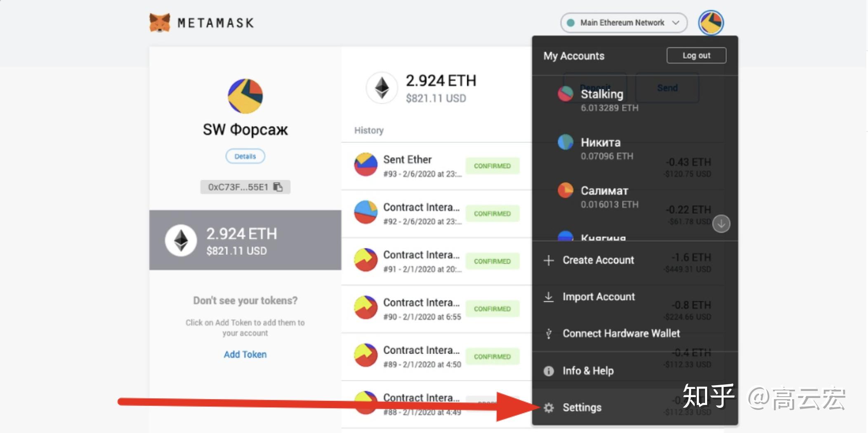Click the info icon beside Info & Help
The height and width of the screenshot is (433, 868).
pyautogui.click(x=549, y=371)
